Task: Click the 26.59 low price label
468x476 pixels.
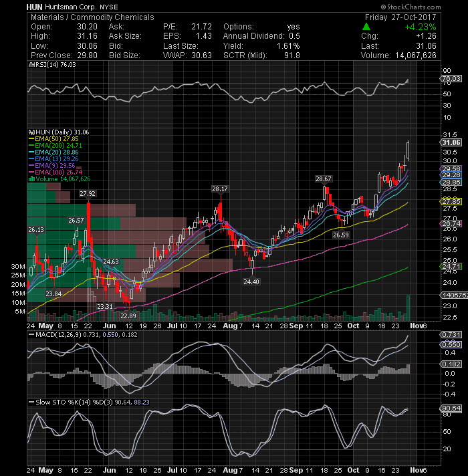Action: pyautogui.click(x=341, y=235)
